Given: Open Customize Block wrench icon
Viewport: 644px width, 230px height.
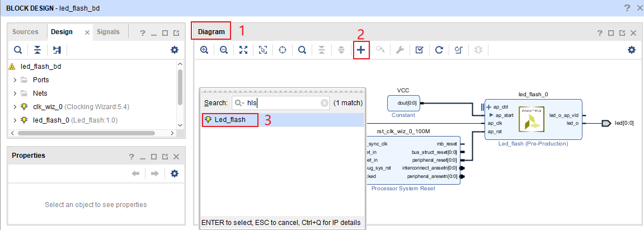Looking at the screenshot, I should tap(399, 50).
